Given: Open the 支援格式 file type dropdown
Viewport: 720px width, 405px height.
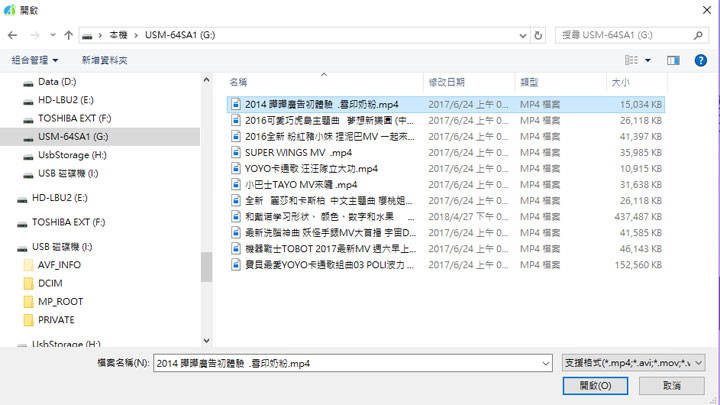Looking at the screenshot, I should [x=633, y=363].
